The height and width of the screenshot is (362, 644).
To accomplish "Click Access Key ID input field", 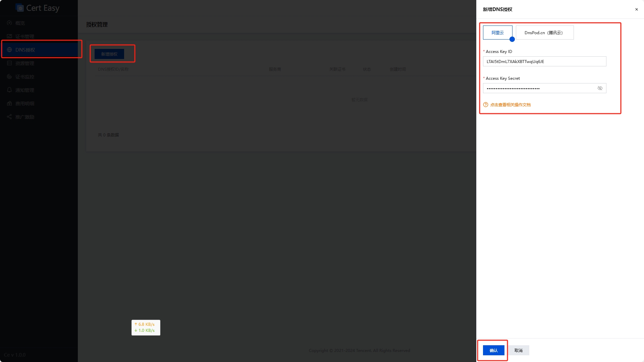I will [544, 61].
